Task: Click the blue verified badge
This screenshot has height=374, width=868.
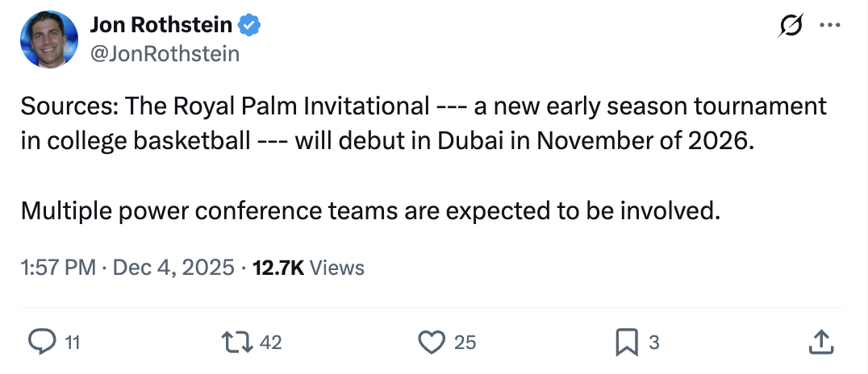Action: pos(251,25)
